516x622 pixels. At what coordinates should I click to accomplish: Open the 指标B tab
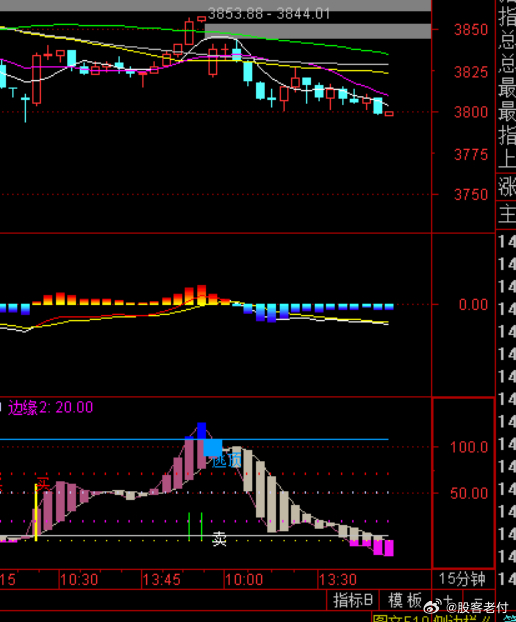[x=353, y=600]
